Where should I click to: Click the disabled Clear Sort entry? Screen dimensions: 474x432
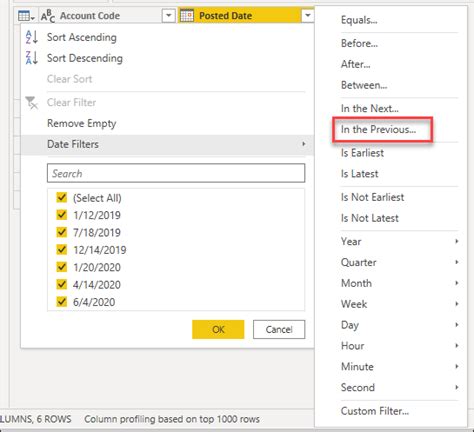tap(69, 79)
